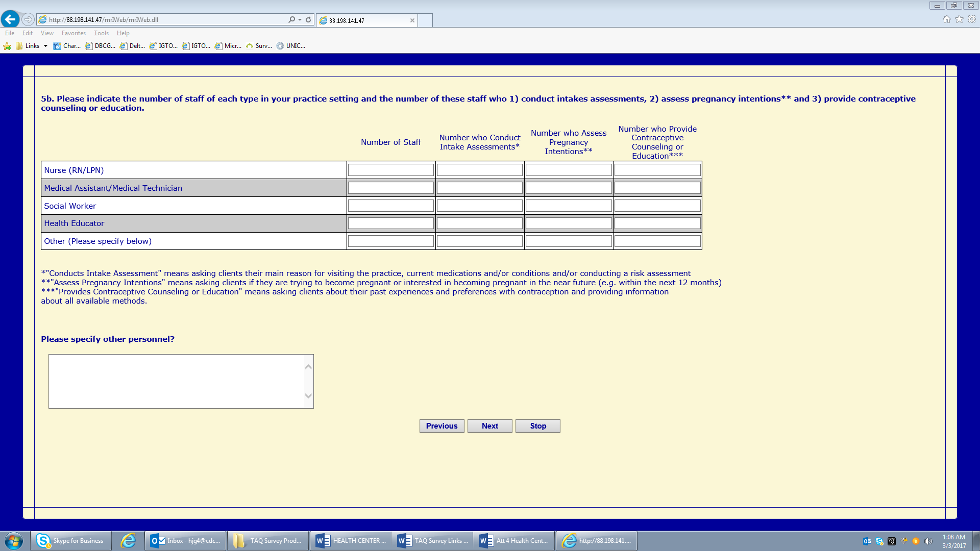
Task: Open the browser Tools gear icon
Action: coord(972,19)
